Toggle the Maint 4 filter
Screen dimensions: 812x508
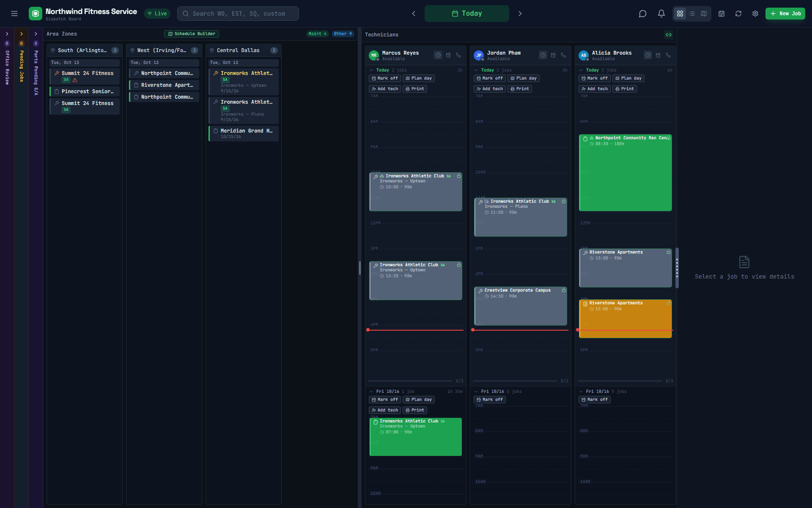click(x=317, y=34)
